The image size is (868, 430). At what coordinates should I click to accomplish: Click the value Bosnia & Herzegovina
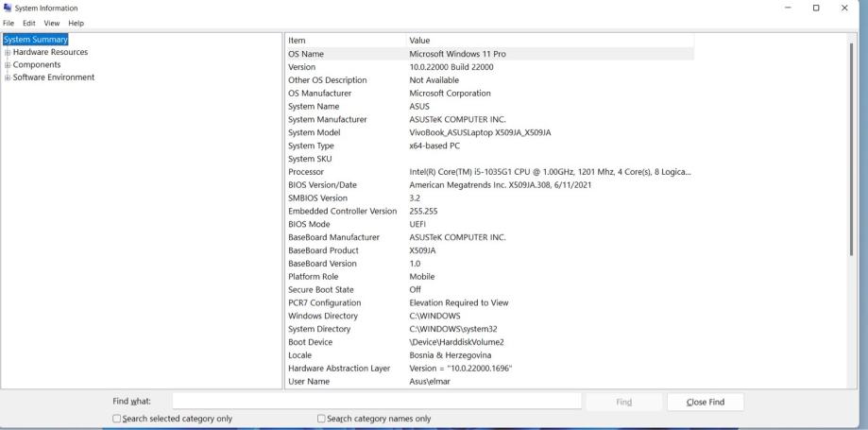(x=450, y=355)
